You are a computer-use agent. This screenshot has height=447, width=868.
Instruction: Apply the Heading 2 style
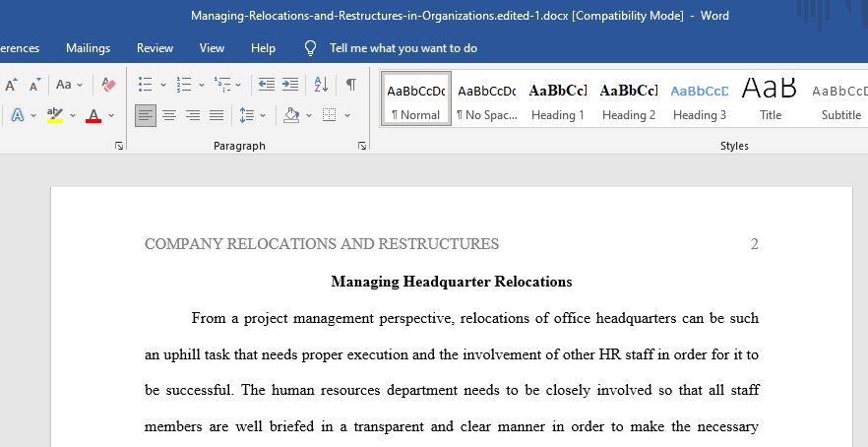click(628, 98)
